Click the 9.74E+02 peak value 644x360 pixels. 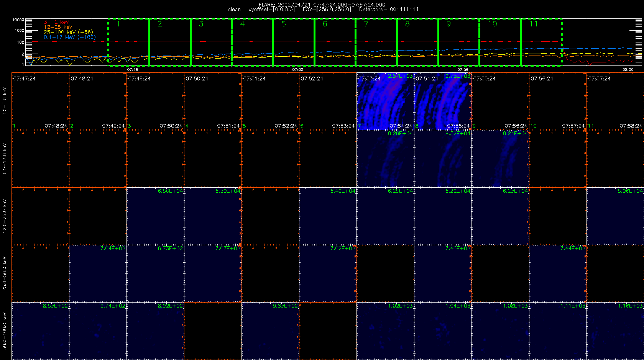113,306
